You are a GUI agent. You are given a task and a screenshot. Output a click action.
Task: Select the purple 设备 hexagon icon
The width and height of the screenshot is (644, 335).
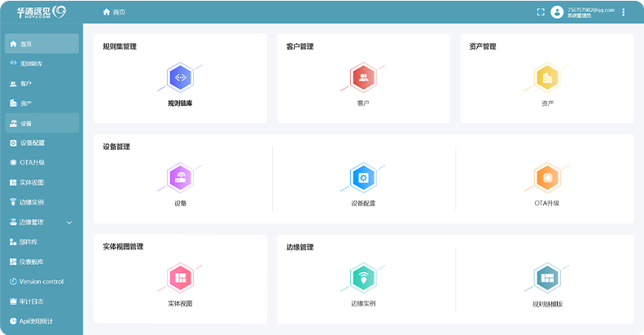coord(180,178)
